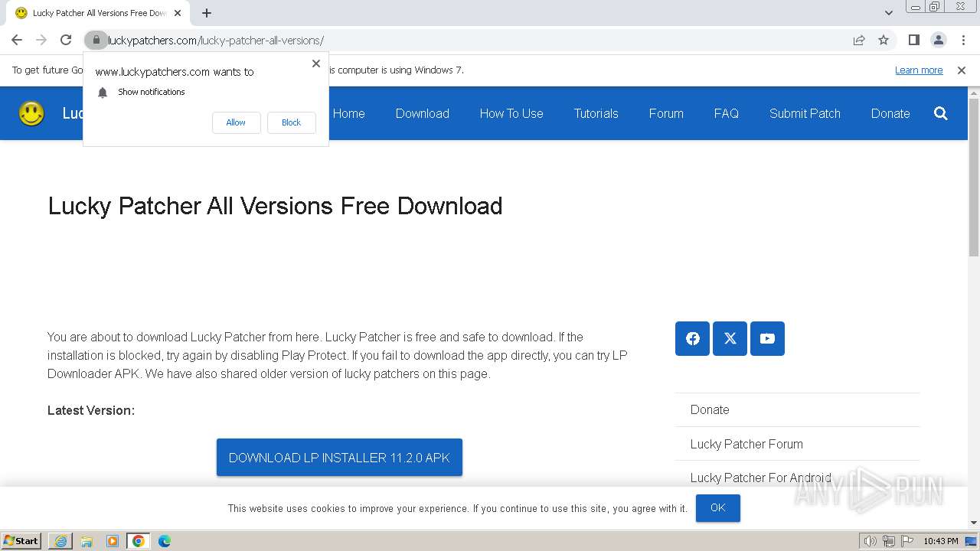
Task: Bookmark this page with the star icon
Action: (x=884, y=40)
